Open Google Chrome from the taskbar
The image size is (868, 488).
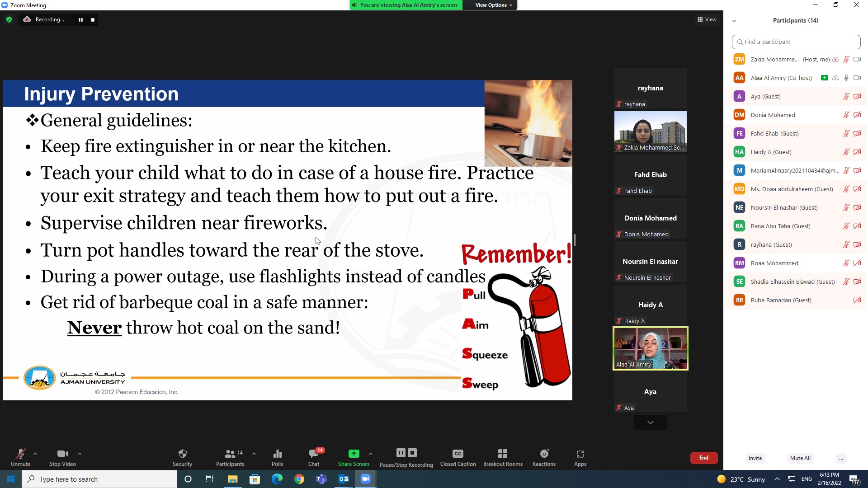pyautogui.click(x=299, y=479)
